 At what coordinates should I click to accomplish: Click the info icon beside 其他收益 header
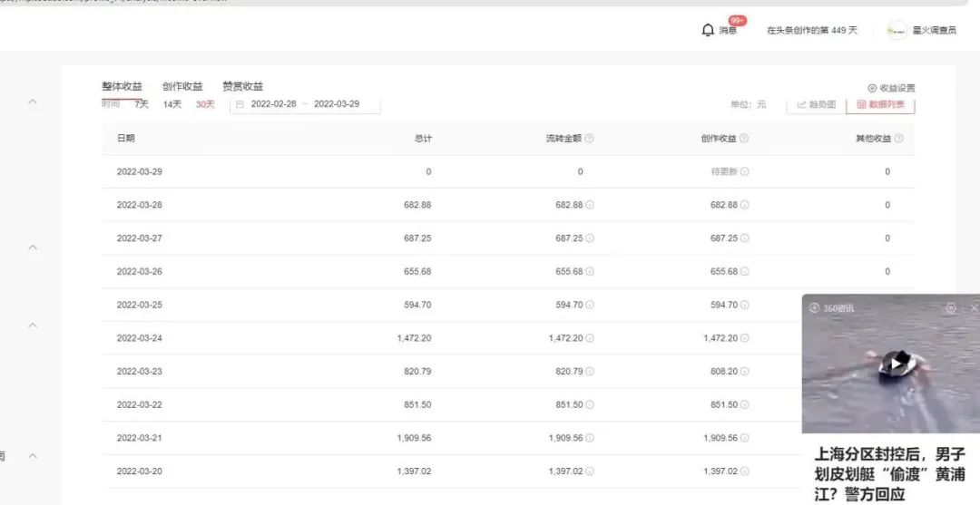click(x=898, y=139)
